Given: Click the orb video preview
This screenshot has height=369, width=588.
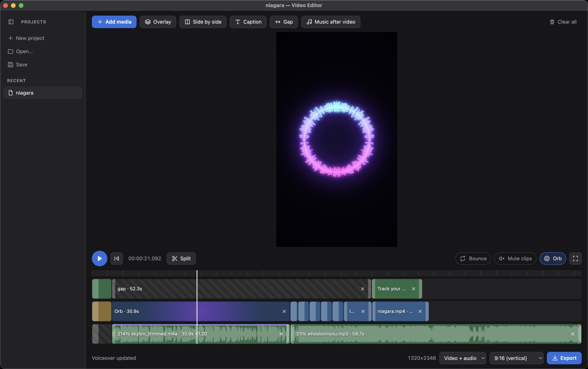Looking at the screenshot, I should point(337,139).
